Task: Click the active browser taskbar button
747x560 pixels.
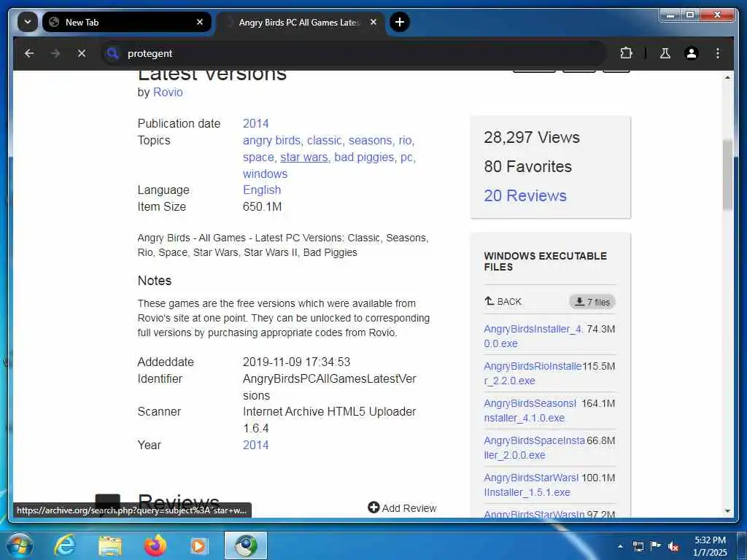Action: [246, 545]
